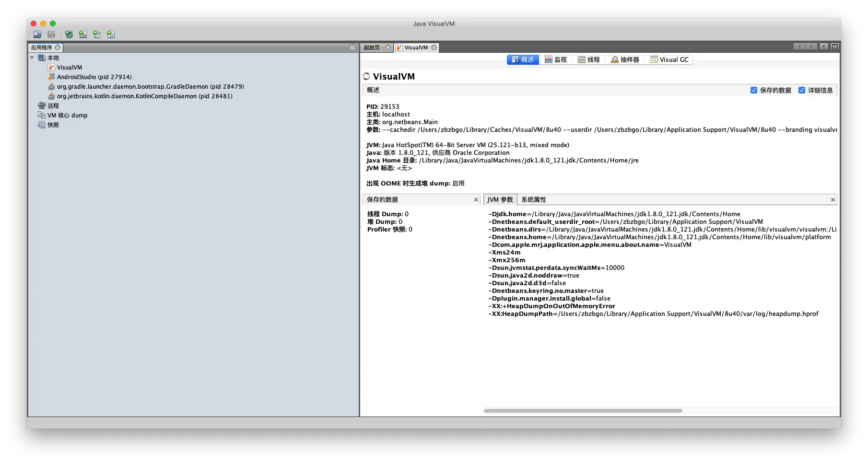868x464 pixels.
Task: Switch to the 监视 tab
Action: pos(555,59)
